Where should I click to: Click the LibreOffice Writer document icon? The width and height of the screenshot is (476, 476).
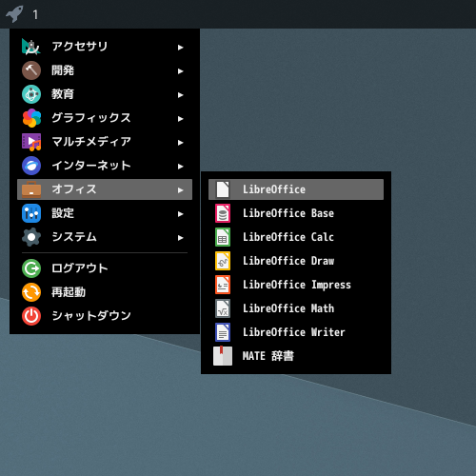click(223, 332)
